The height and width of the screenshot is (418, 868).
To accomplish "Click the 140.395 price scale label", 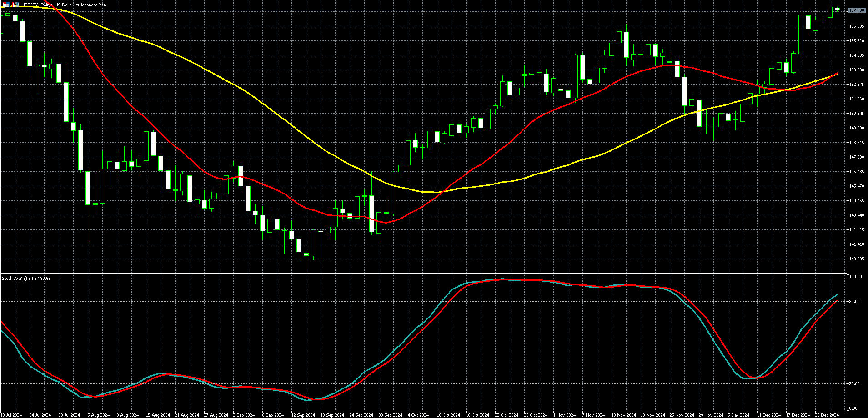I will [857, 259].
